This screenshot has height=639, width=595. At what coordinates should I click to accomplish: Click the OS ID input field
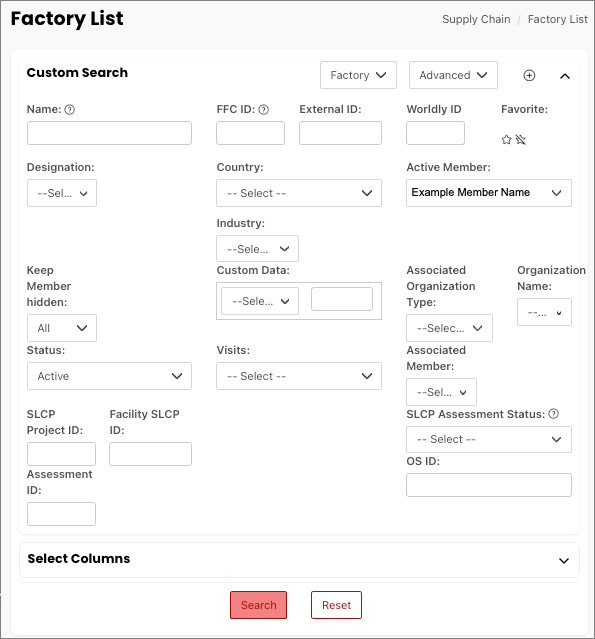coord(489,485)
